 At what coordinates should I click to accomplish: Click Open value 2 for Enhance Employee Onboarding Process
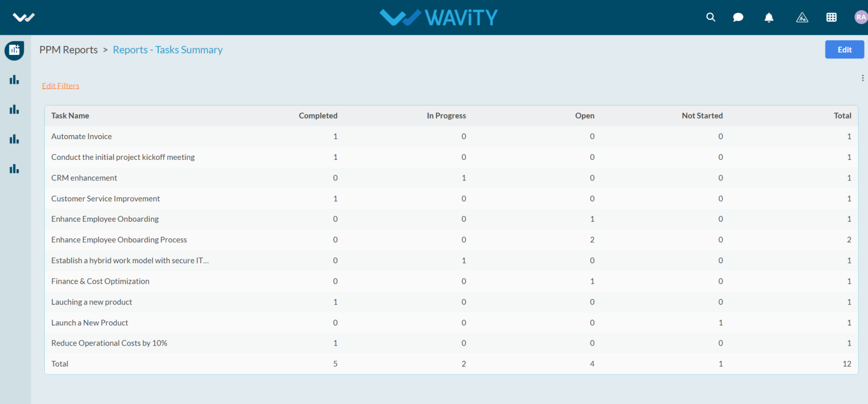point(592,239)
